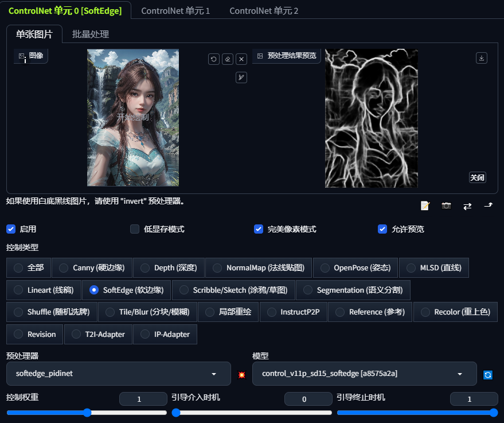Disable the 启用 checkbox
Image resolution: width=504 pixels, height=423 pixels.
point(10,229)
